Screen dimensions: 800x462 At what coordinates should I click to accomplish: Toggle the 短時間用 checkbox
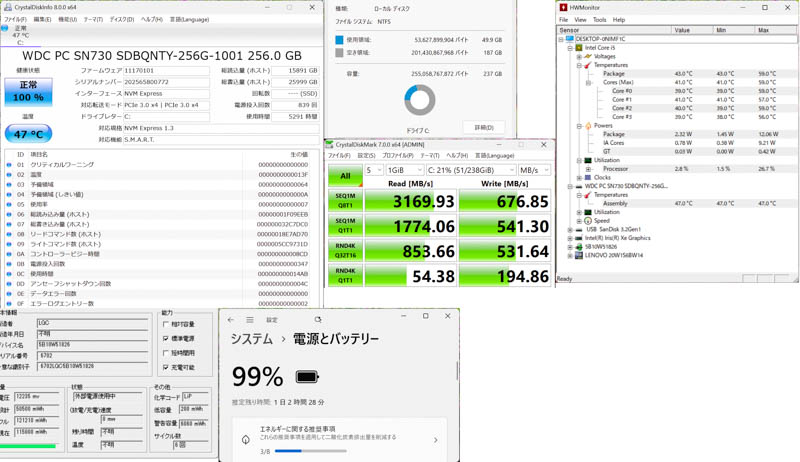(x=165, y=353)
